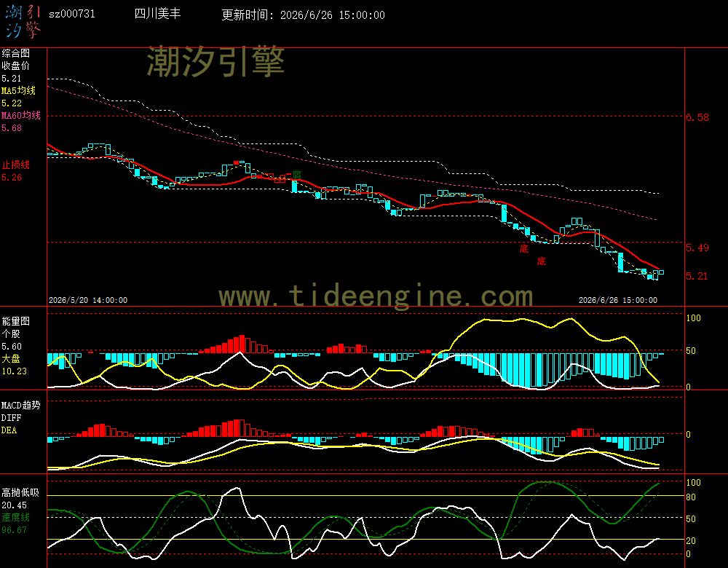This screenshot has height=568, width=728.
Task: Select the MA60均线 legend label
Action: point(21,115)
